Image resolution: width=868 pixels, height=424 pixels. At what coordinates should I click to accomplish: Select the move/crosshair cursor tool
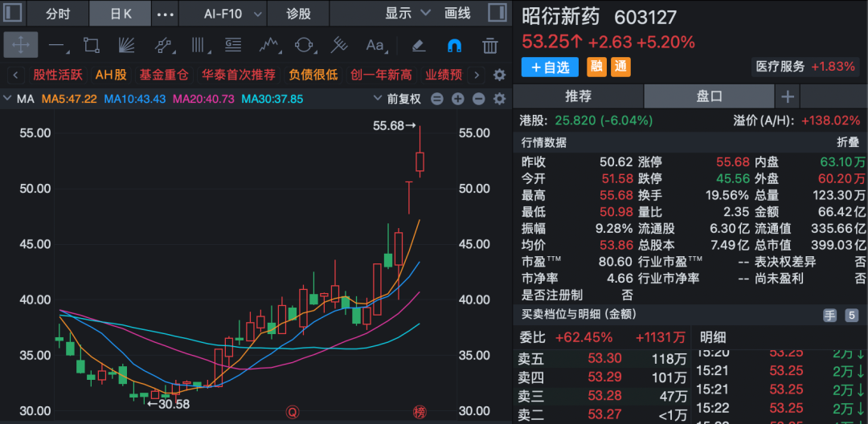tap(20, 45)
